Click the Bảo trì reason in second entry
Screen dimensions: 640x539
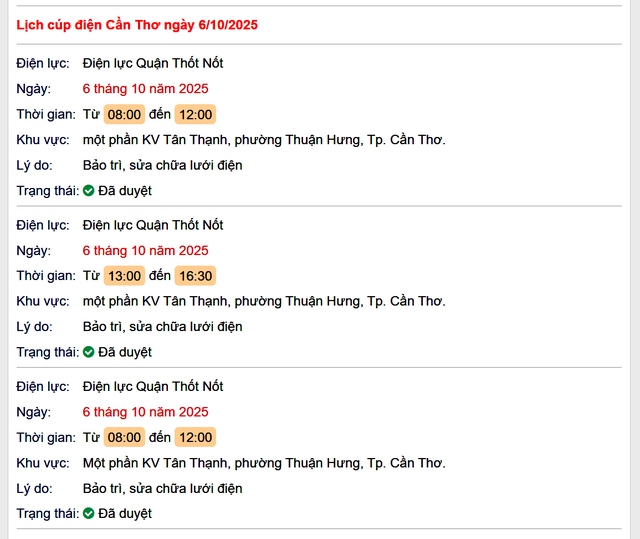[x=162, y=327]
